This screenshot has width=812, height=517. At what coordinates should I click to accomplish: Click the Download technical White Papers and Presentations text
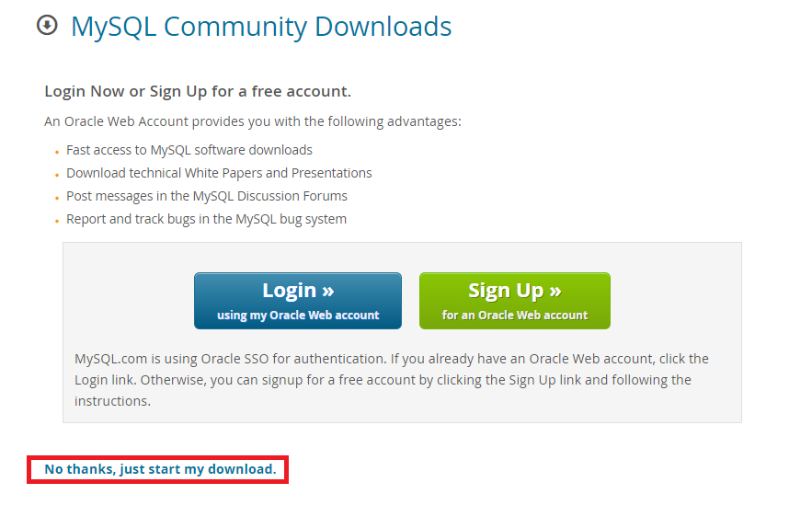point(219,173)
